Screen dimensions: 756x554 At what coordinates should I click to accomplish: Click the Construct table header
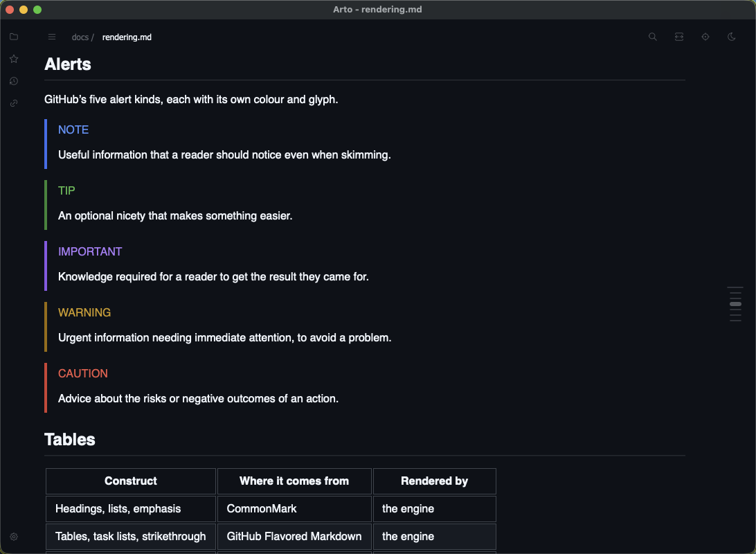(131, 481)
